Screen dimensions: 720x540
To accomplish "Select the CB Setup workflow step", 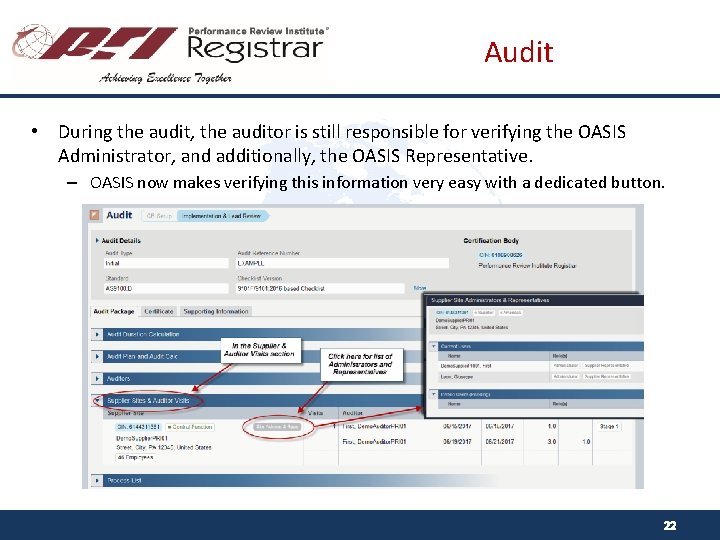I will pos(159,216).
